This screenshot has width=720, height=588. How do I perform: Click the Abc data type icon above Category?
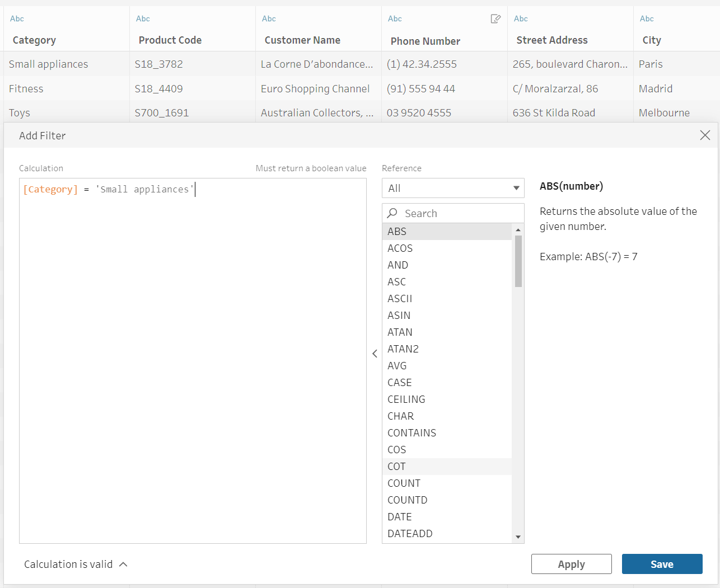point(17,18)
